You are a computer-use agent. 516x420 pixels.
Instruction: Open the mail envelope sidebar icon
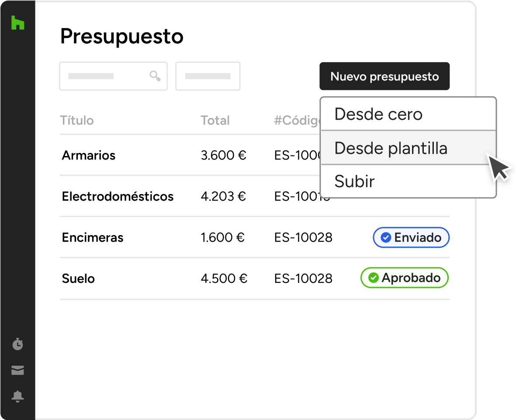click(x=18, y=370)
